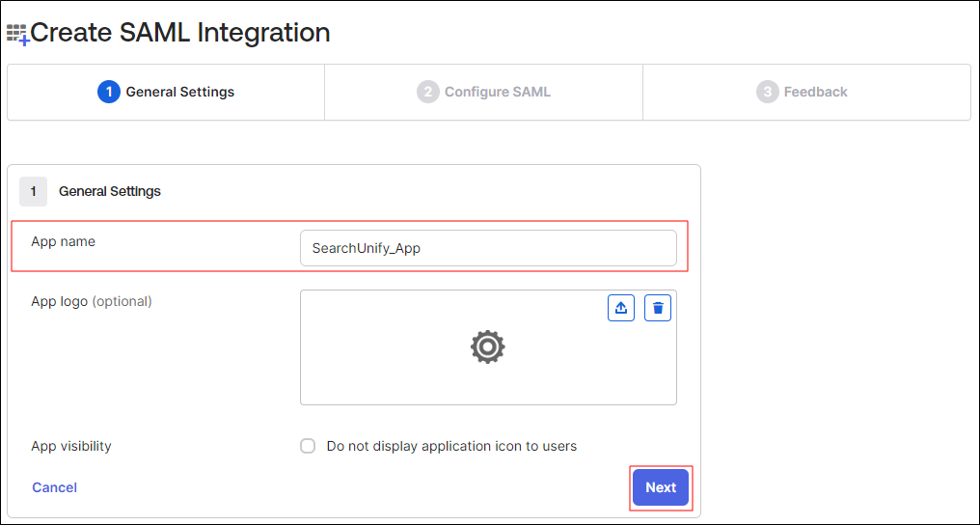Select the General Settings section heading

point(110,191)
